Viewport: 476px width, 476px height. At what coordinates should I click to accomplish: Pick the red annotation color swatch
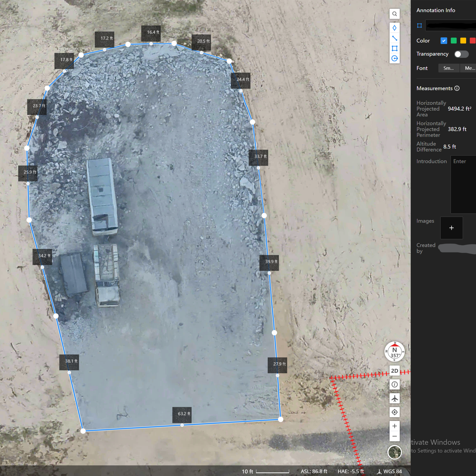(473, 41)
